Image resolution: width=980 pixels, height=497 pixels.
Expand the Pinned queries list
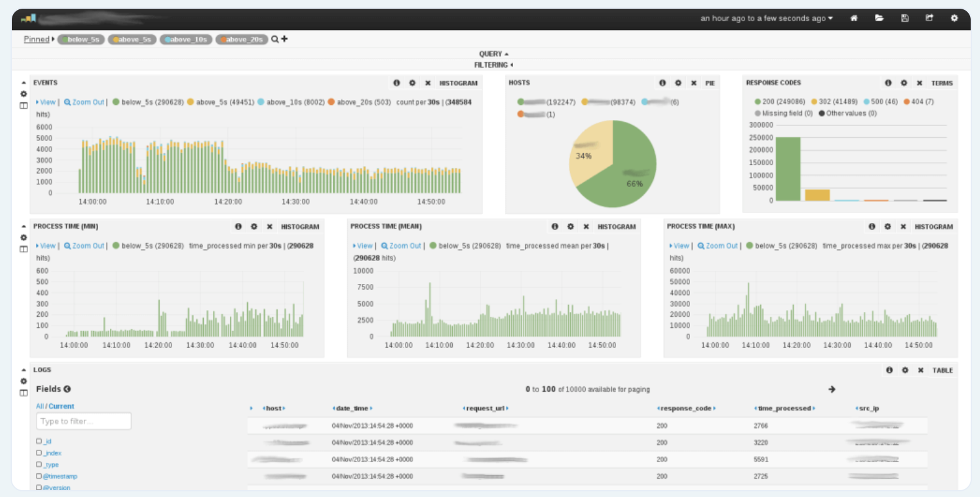(x=39, y=39)
